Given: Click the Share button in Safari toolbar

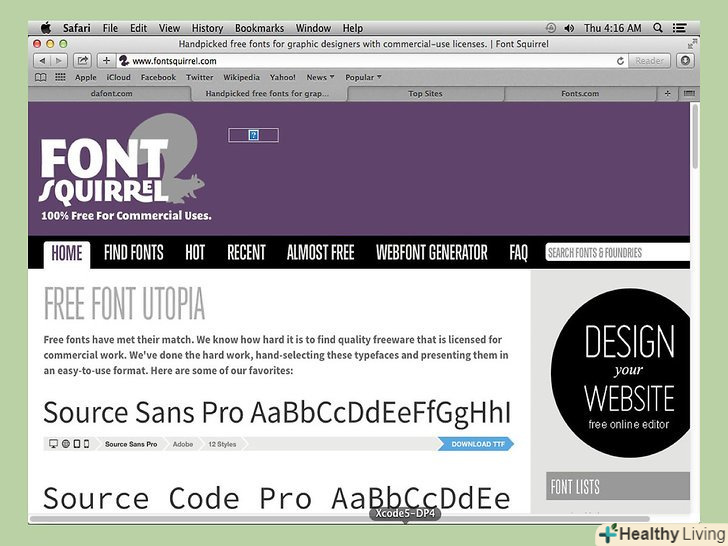Looking at the screenshot, I should (82, 61).
